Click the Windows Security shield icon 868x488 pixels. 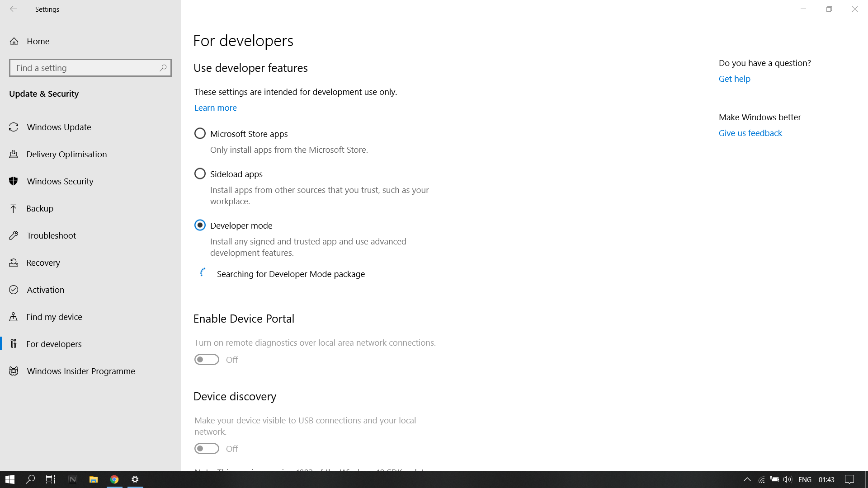[14, 181]
